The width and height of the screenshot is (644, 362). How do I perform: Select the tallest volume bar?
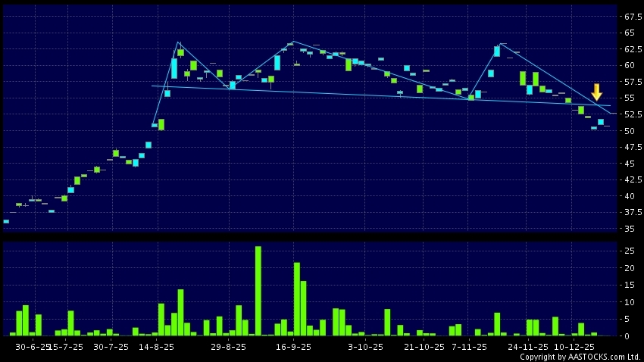coord(258,291)
